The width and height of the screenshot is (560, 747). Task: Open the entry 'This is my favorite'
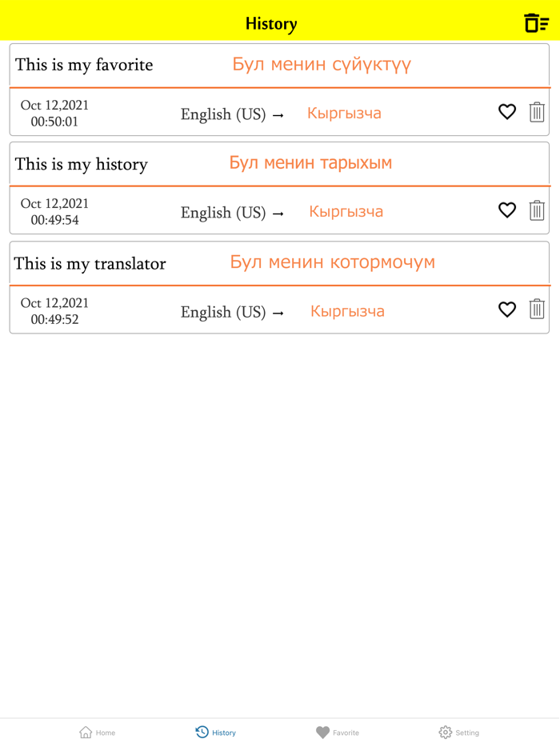84,65
